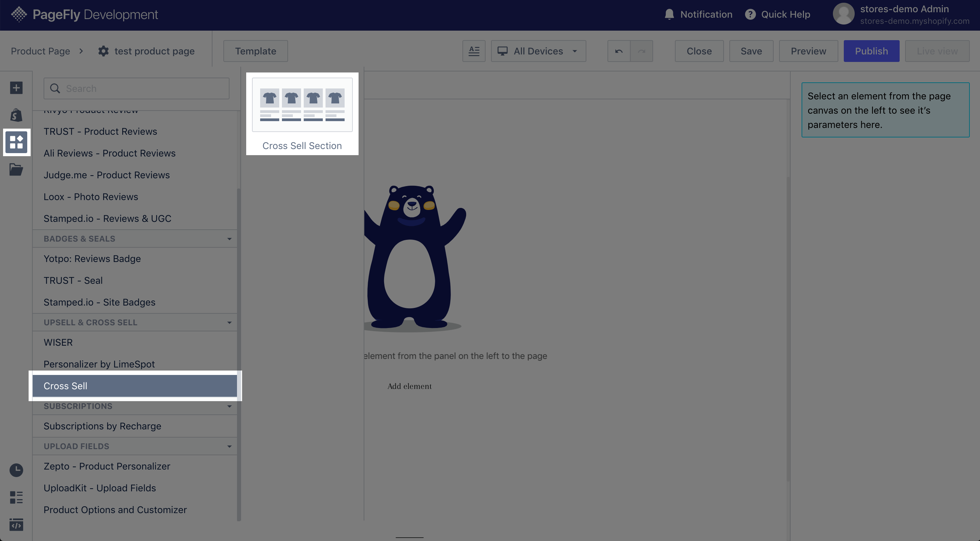Click the test product page title
The height and width of the screenshot is (541, 980).
pos(155,51)
